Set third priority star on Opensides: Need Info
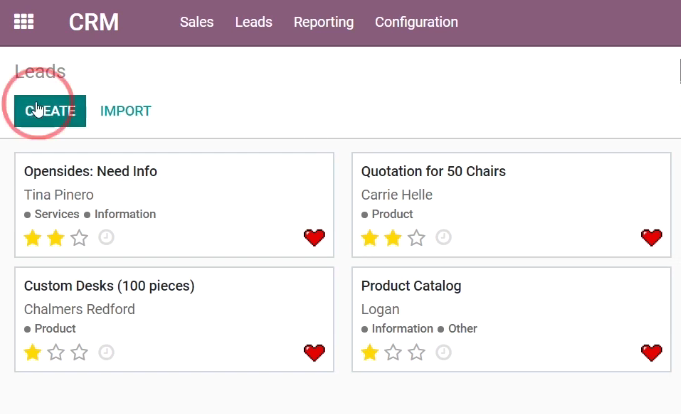Image resolution: width=681 pixels, height=414 pixels. pos(79,238)
